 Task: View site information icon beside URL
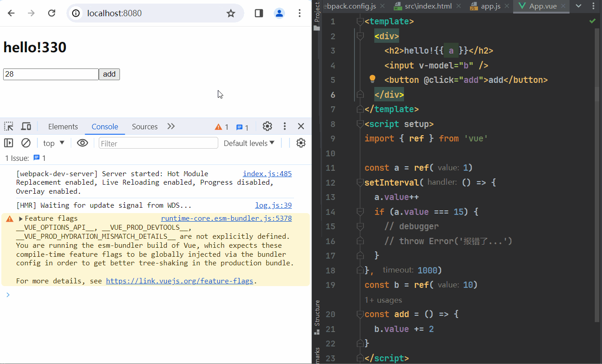76,13
